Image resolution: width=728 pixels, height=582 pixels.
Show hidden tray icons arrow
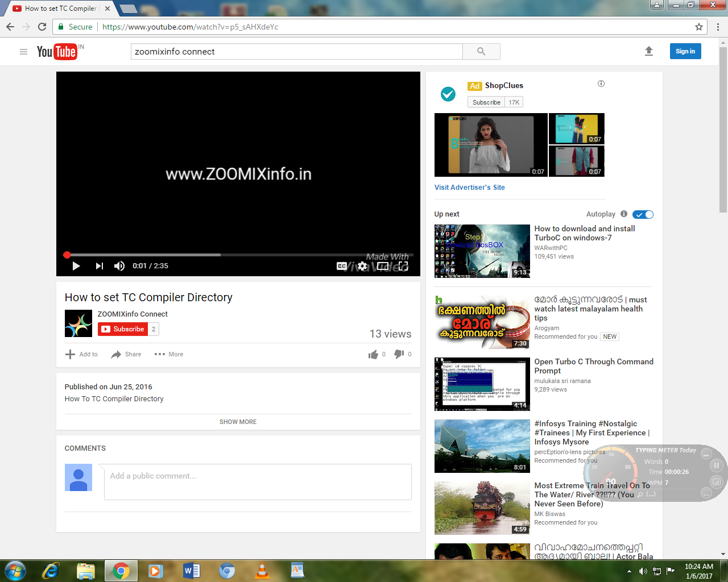click(x=630, y=571)
